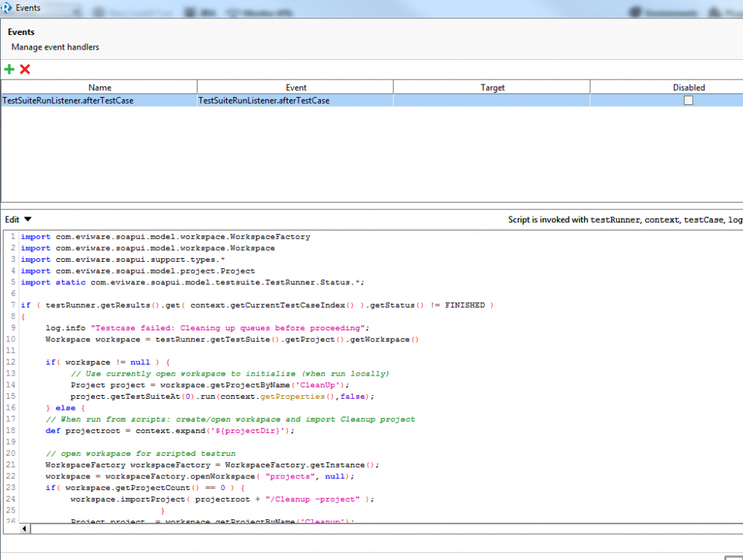Viewport: 743px width, 560px height.
Task: Click the ReadyAPI logo in Events title
Action: pyautogui.click(x=6, y=8)
